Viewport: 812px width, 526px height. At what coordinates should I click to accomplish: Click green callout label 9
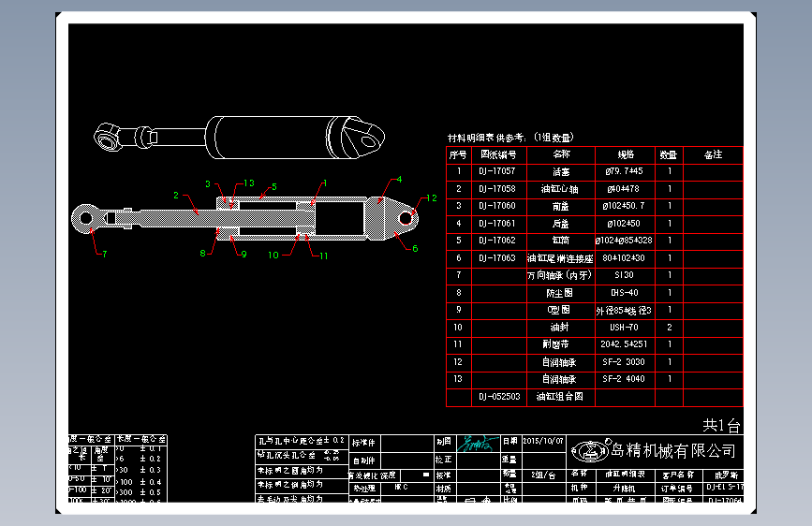coord(244,255)
